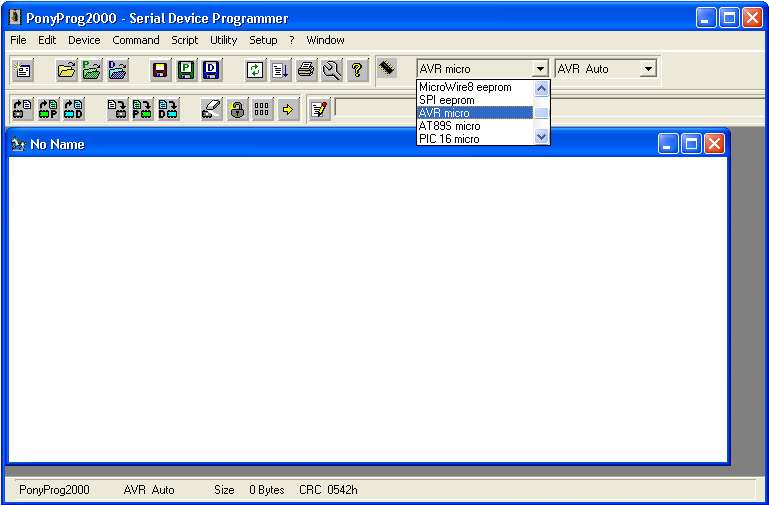Click the Print toolbar icon
The height and width of the screenshot is (505, 769).
(x=306, y=70)
